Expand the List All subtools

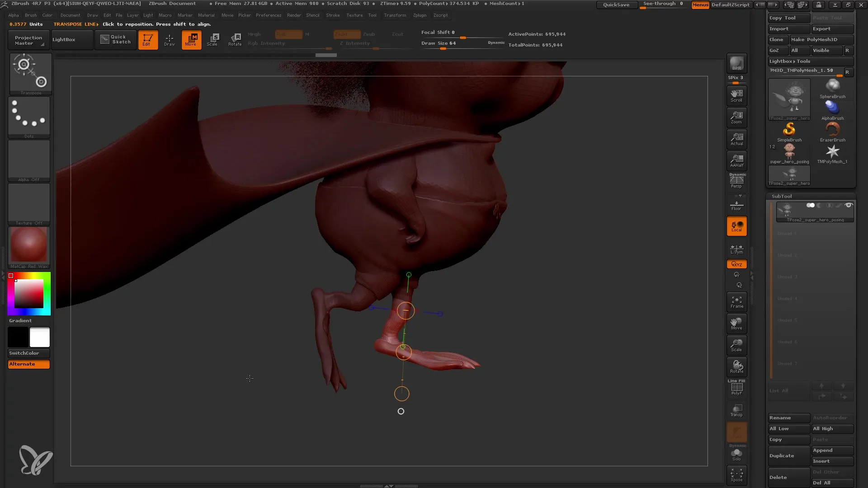coord(788,391)
